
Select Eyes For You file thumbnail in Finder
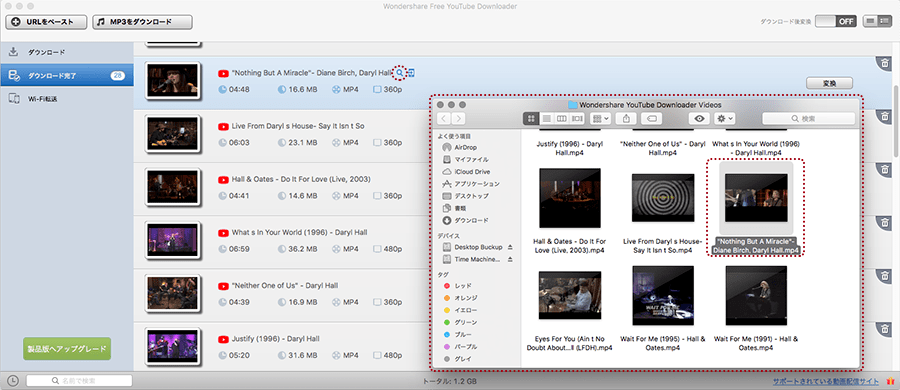click(x=569, y=296)
